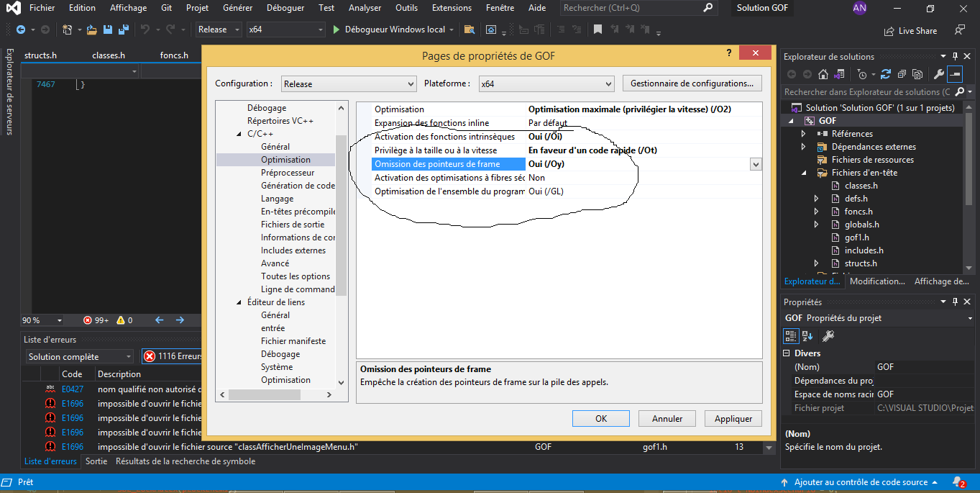
Task: Toggle the 1116 Erreurs filter button
Action: click(173, 356)
